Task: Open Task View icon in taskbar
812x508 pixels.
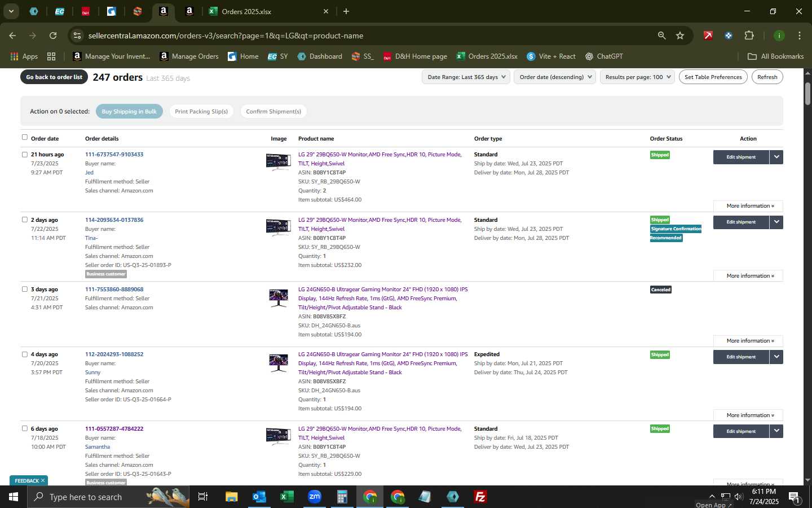Action: (x=203, y=497)
